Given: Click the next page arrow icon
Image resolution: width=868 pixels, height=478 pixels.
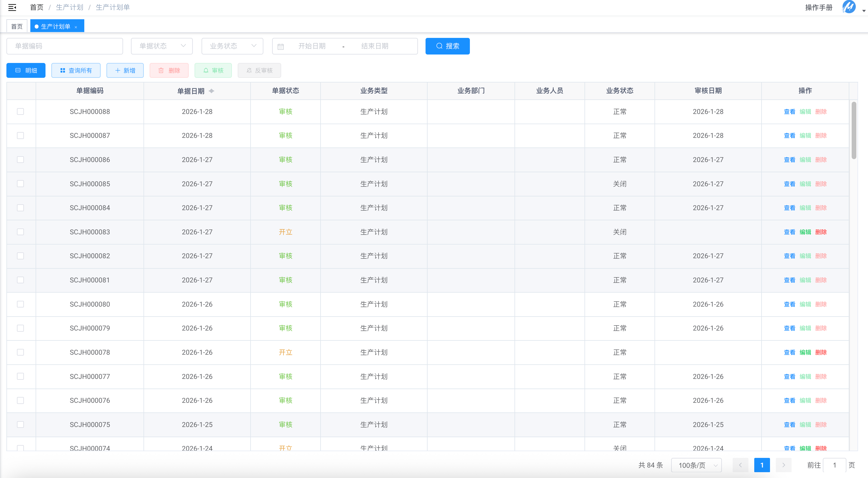Looking at the screenshot, I should click(783, 465).
